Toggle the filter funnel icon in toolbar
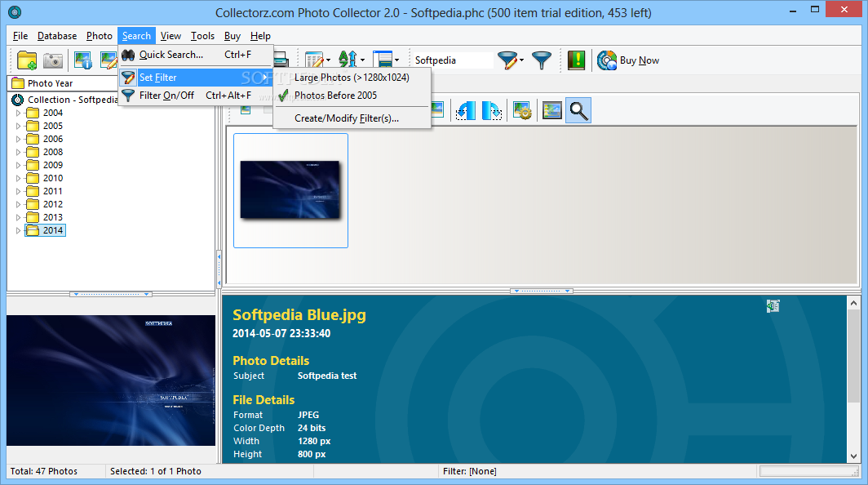This screenshot has height=485, width=868. click(542, 60)
